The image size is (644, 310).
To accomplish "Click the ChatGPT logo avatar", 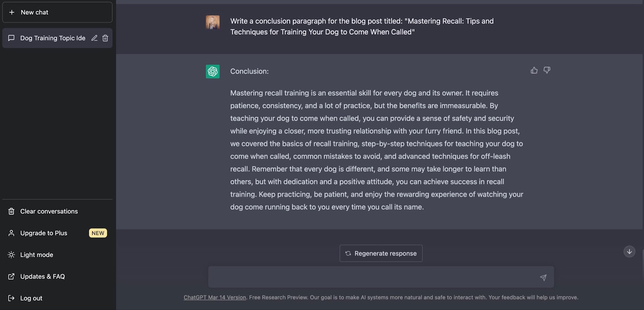I will coord(213,71).
